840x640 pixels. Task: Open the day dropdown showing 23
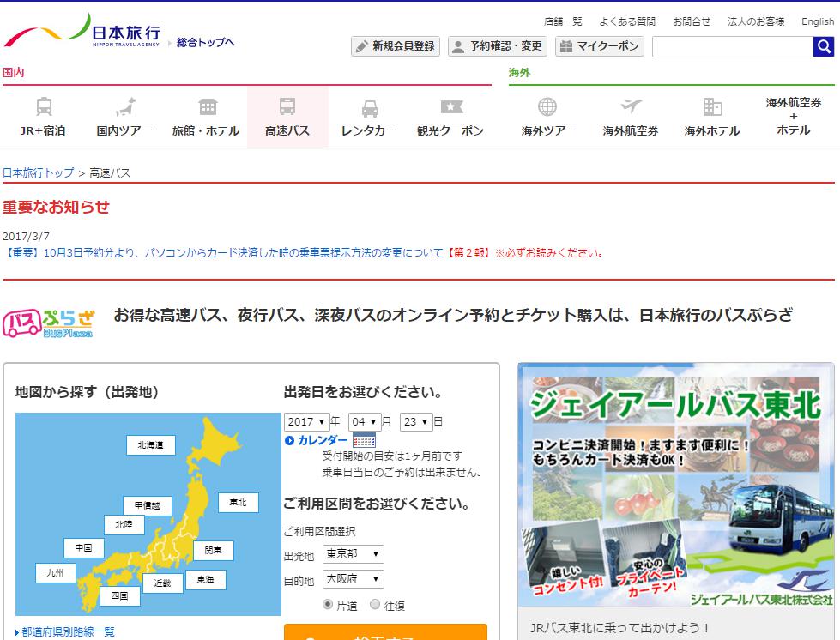pyautogui.click(x=416, y=422)
